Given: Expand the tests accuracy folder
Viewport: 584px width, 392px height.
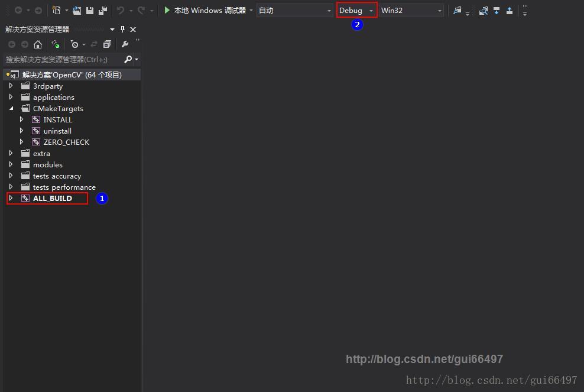Looking at the screenshot, I should point(11,176).
